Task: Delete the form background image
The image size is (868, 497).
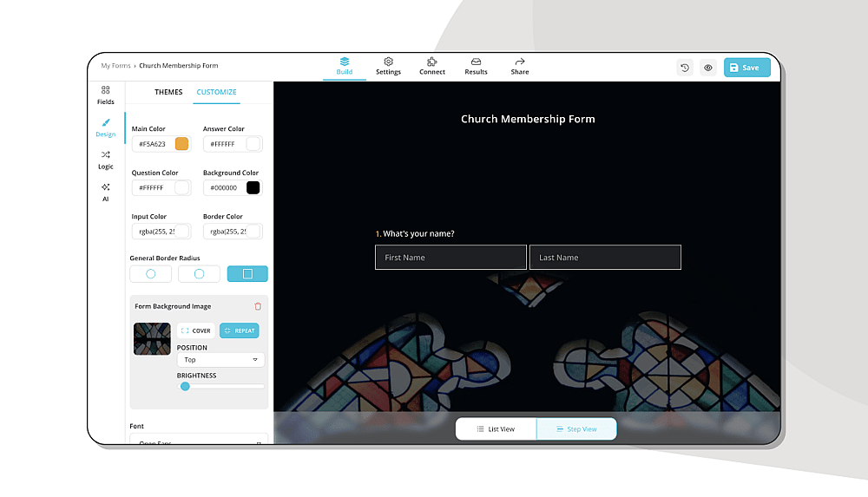Action: 258,306
